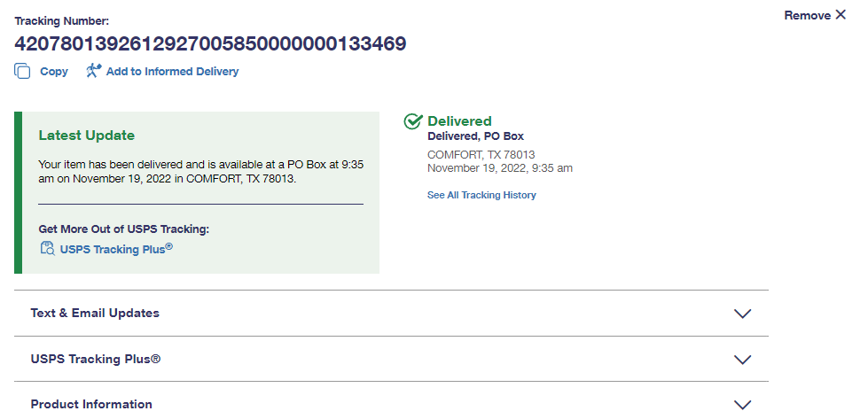Click the Latest Update heading
Viewport: 868px width, 411px height.
87,136
